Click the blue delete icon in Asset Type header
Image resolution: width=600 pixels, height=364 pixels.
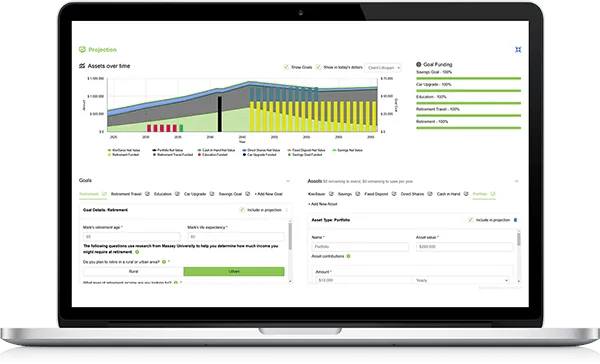click(515, 220)
